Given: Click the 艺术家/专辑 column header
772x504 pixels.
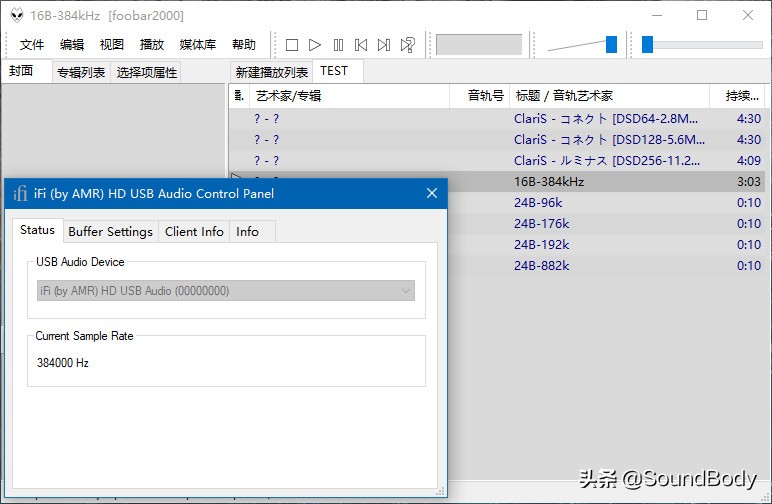Looking at the screenshot, I should point(350,96).
